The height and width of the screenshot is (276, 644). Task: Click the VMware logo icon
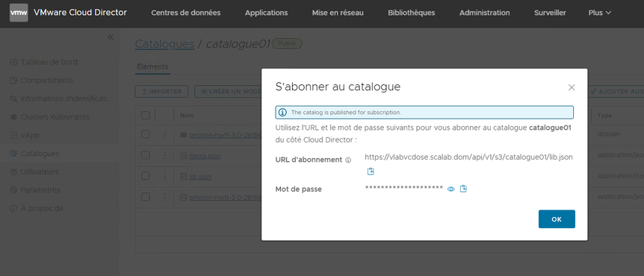tap(19, 13)
